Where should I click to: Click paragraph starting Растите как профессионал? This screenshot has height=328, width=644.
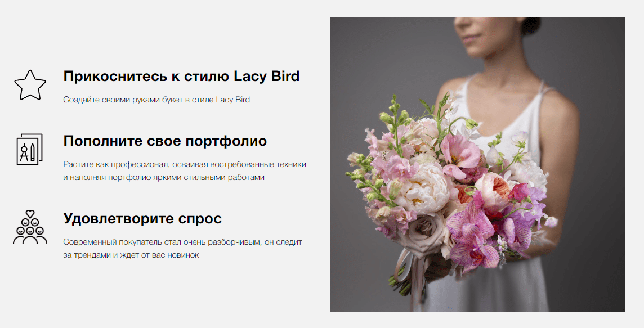(185, 171)
